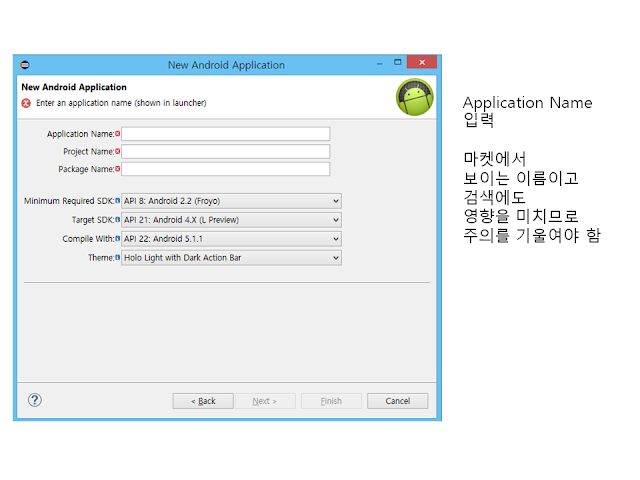Click the '마켓에서' line of text

coord(495,159)
